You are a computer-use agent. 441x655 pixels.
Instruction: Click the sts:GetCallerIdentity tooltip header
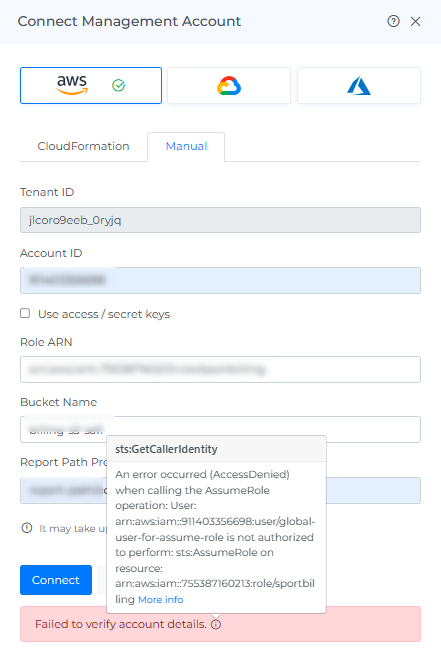(x=216, y=449)
